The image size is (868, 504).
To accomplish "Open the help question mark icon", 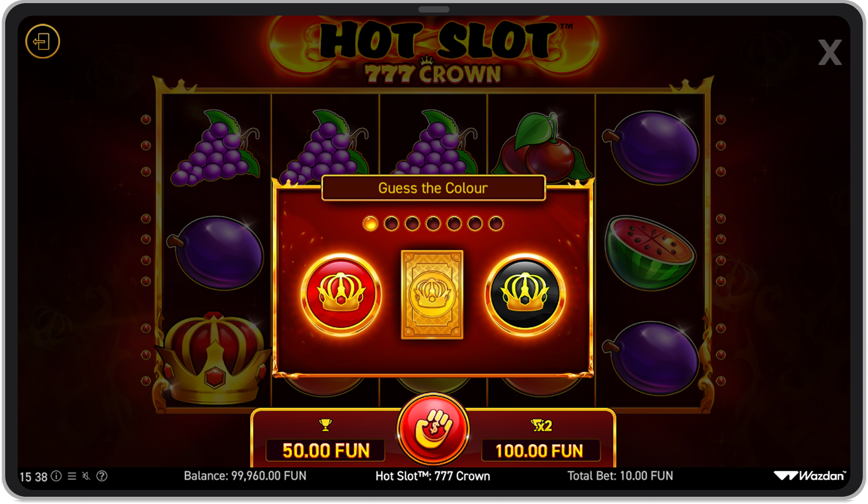I will coord(102,476).
